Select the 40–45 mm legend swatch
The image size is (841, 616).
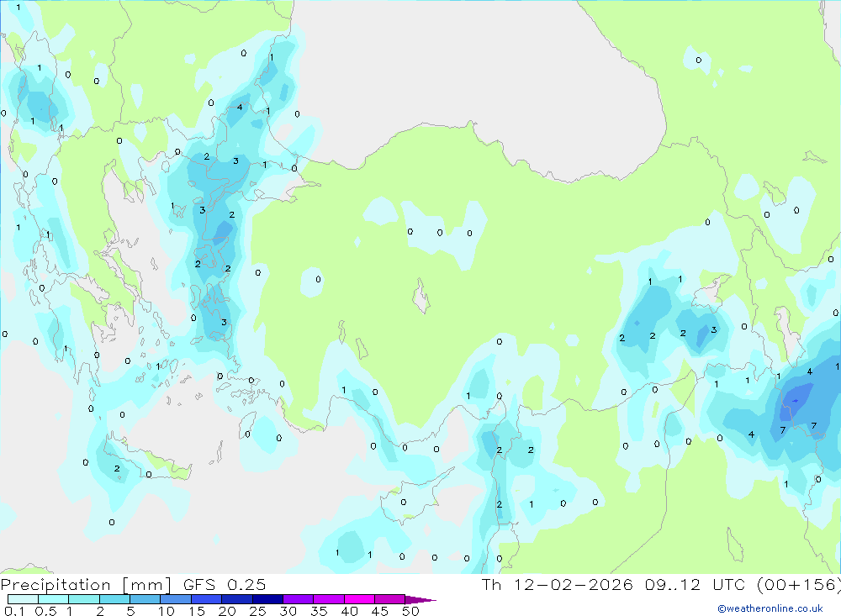tap(359, 599)
